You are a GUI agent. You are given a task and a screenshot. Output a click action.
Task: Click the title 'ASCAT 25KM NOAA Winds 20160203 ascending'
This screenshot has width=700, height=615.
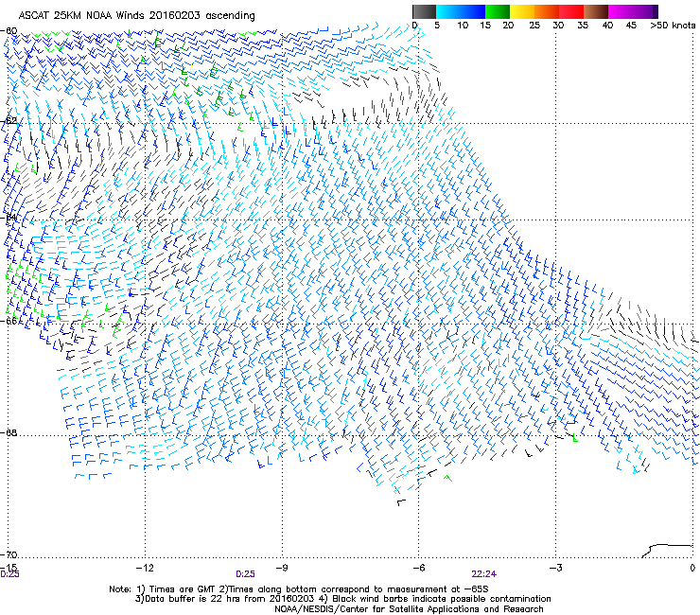(136, 15)
